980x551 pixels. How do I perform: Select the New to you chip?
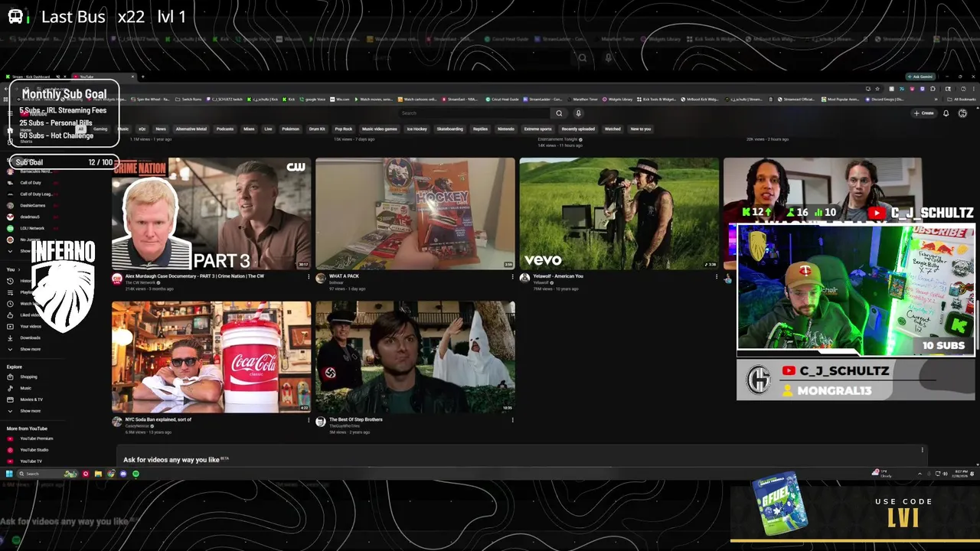[640, 129]
